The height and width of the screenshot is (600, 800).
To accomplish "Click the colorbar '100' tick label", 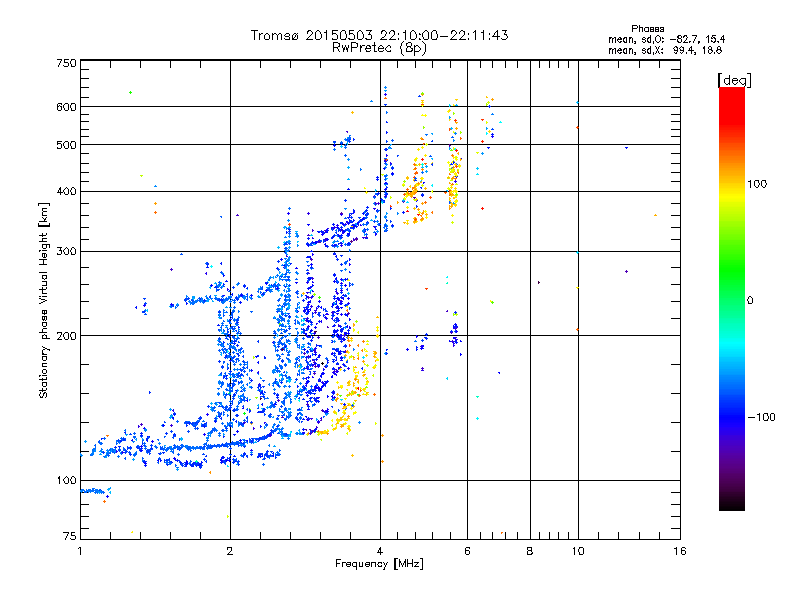I will (x=757, y=184).
